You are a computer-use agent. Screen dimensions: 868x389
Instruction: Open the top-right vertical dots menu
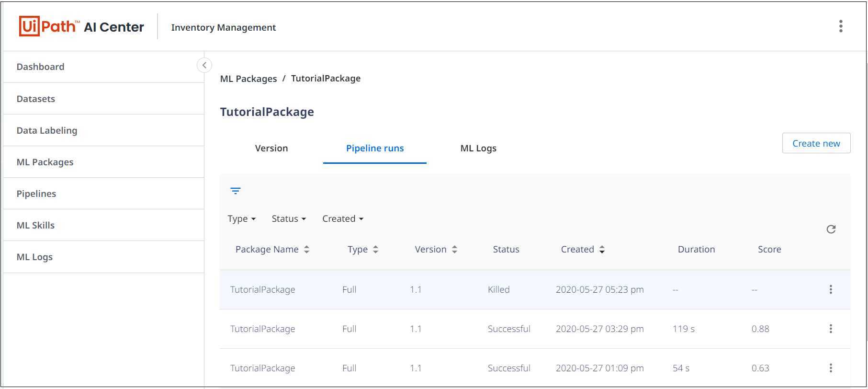(x=841, y=26)
